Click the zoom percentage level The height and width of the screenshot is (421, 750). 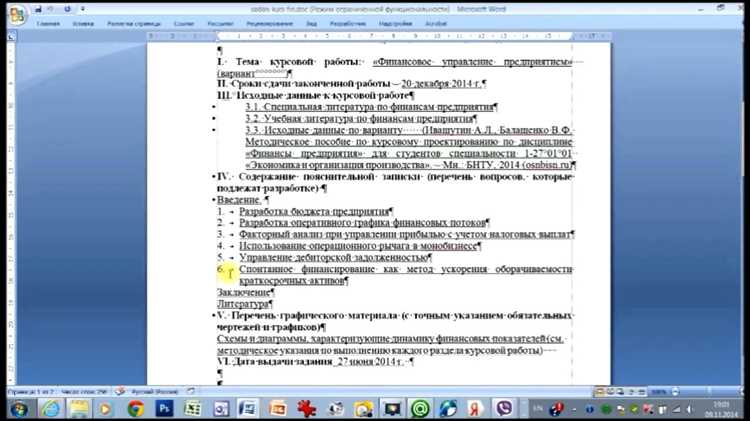(659, 392)
